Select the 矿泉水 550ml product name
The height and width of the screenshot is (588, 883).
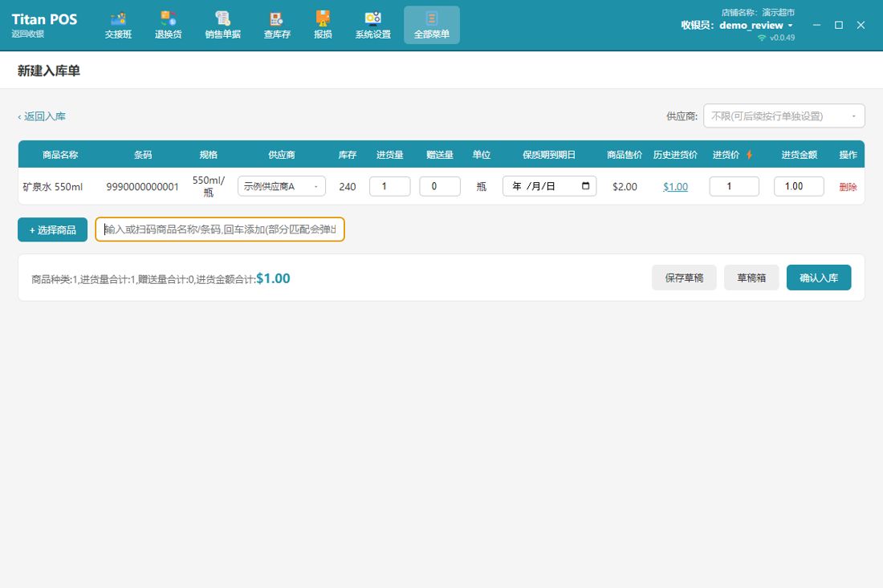pos(53,187)
